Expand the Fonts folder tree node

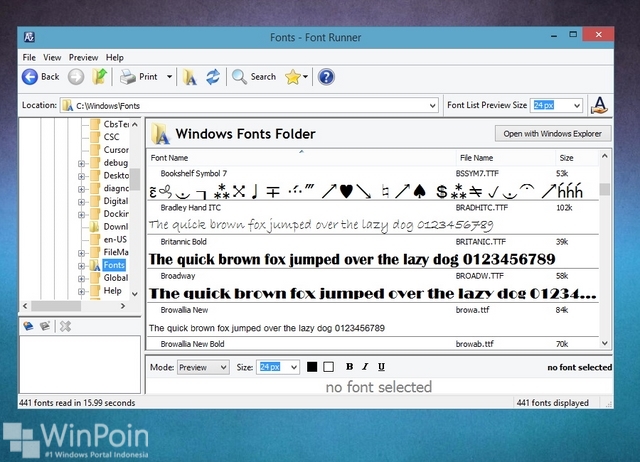point(81,266)
